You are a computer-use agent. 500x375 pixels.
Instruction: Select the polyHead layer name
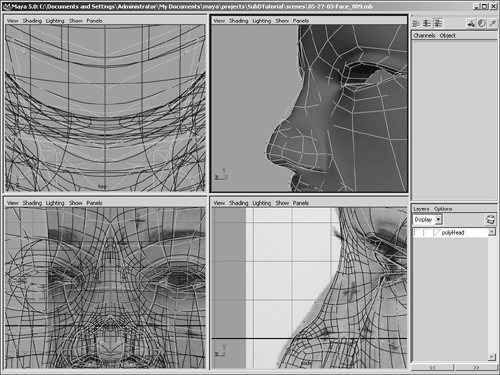pos(453,233)
